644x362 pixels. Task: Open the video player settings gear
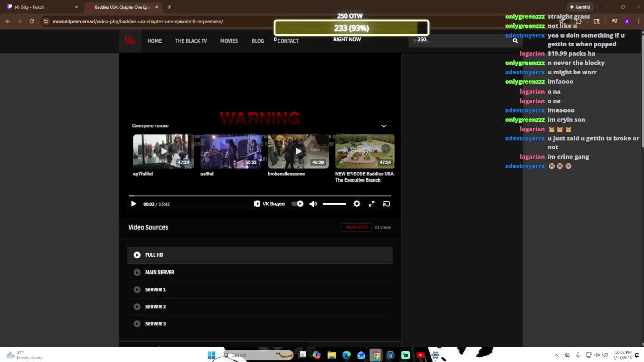pos(357,204)
